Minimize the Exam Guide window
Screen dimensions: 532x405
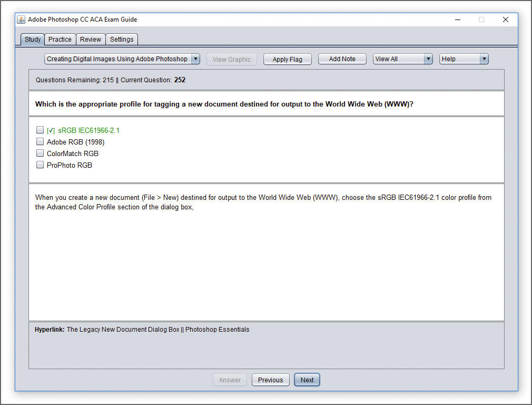coord(457,20)
